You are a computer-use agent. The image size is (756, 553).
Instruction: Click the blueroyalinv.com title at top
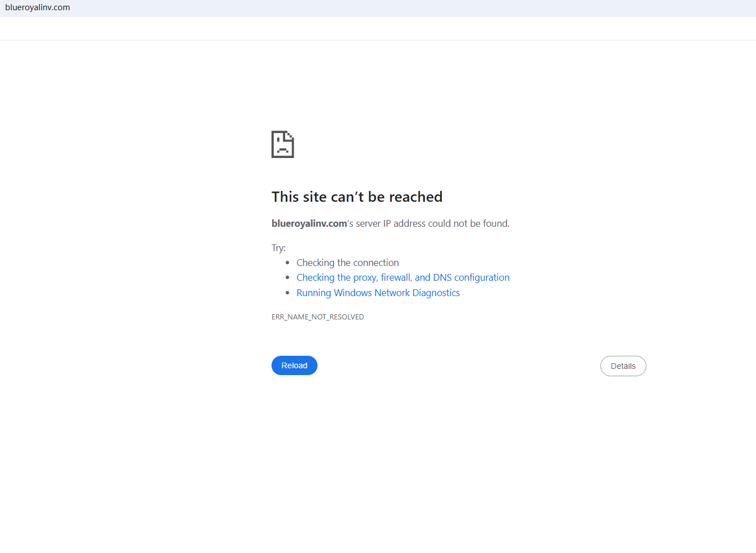point(37,7)
